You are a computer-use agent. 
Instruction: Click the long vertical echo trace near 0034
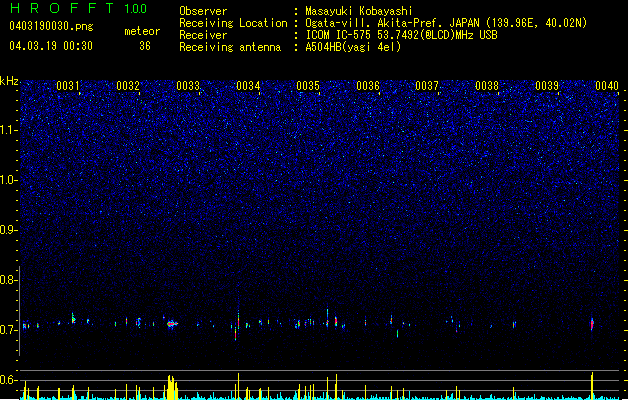point(238,318)
